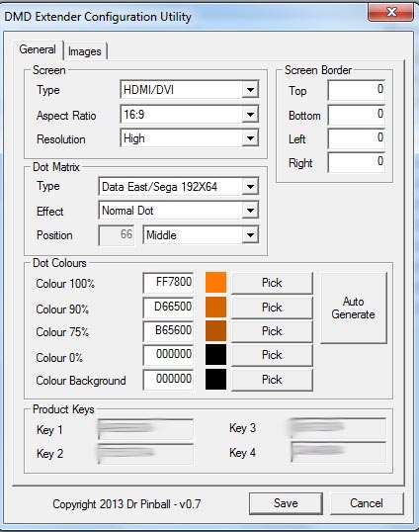Image resolution: width=419 pixels, height=532 pixels.
Task: Pick a colour for Colour 100%
Action: pos(272,283)
